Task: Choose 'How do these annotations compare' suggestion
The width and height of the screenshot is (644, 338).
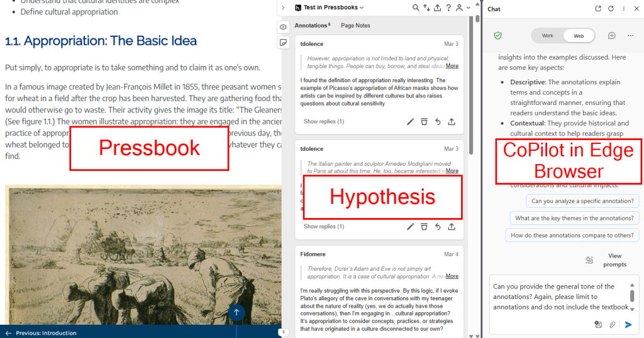Action: (x=572, y=236)
